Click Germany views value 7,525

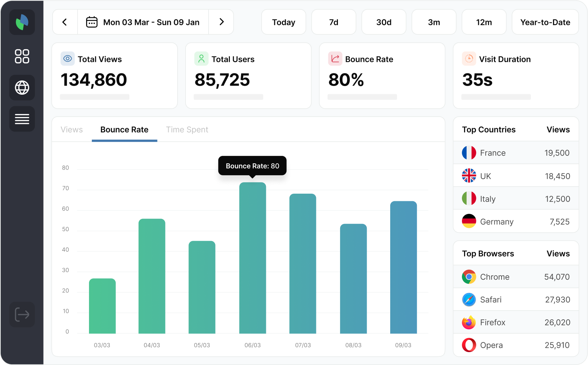[560, 221]
